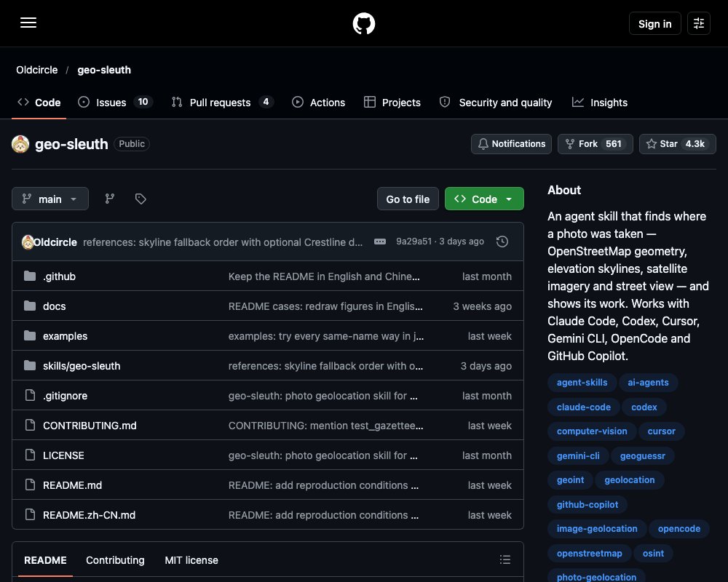The width and height of the screenshot is (728, 582).
Task: Expand commit message ellipsis icon
Action: (380, 242)
